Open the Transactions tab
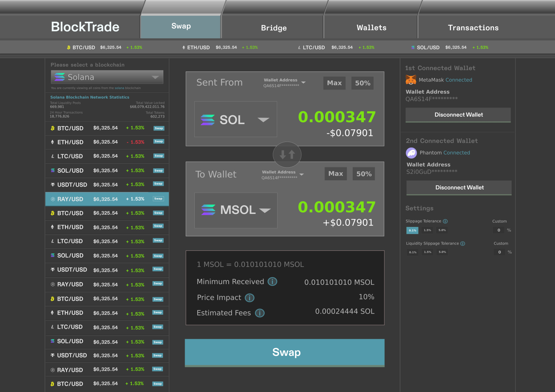The image size is (555, 392). 473,28
